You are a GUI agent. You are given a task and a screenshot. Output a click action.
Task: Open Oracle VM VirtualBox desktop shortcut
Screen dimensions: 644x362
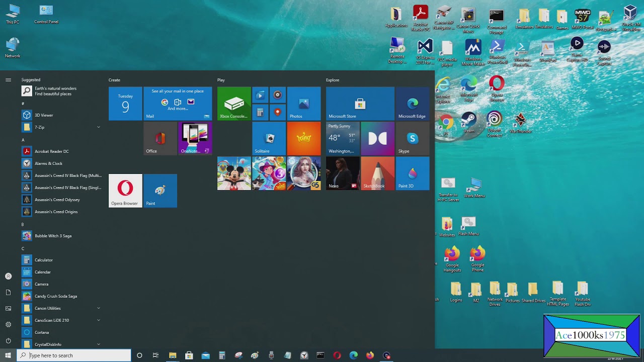631,18
